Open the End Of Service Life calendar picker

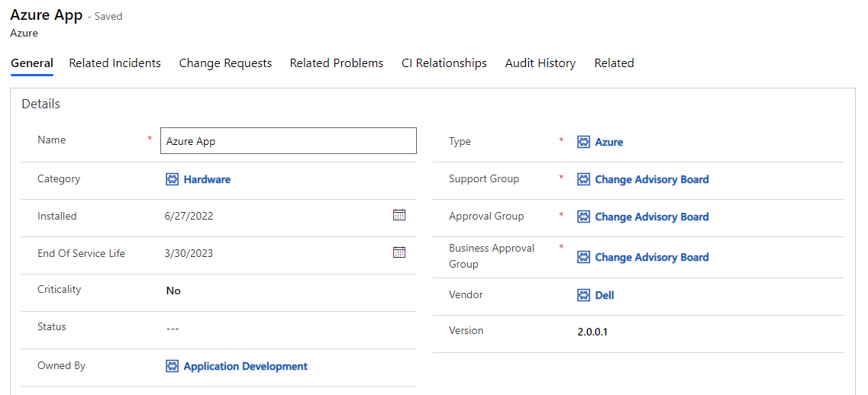[399, 252]
